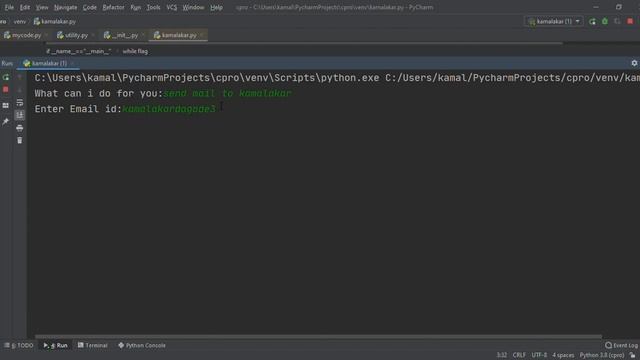
Task: Click the 'send mail to kamalakar' input text
Action: point(227,93)
